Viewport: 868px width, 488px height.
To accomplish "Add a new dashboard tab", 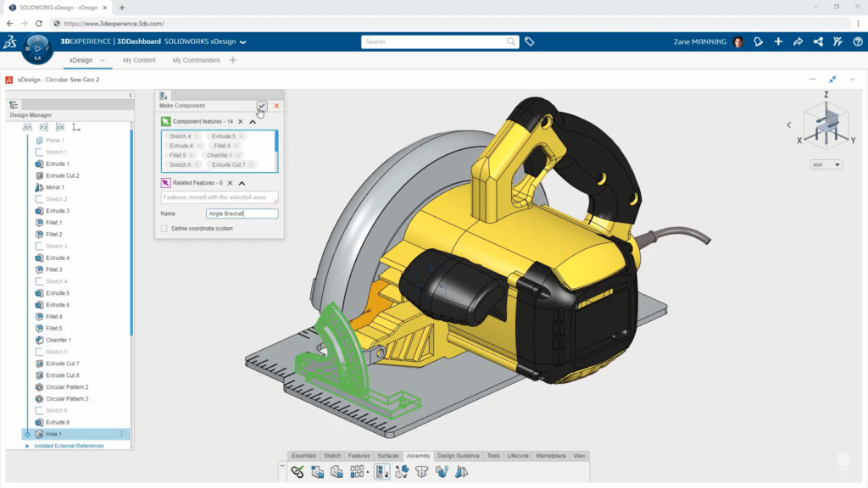I will point(233,60).
